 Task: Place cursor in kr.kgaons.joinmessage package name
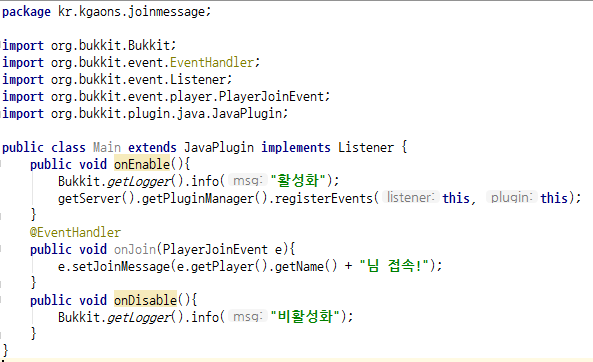[131, 12]
